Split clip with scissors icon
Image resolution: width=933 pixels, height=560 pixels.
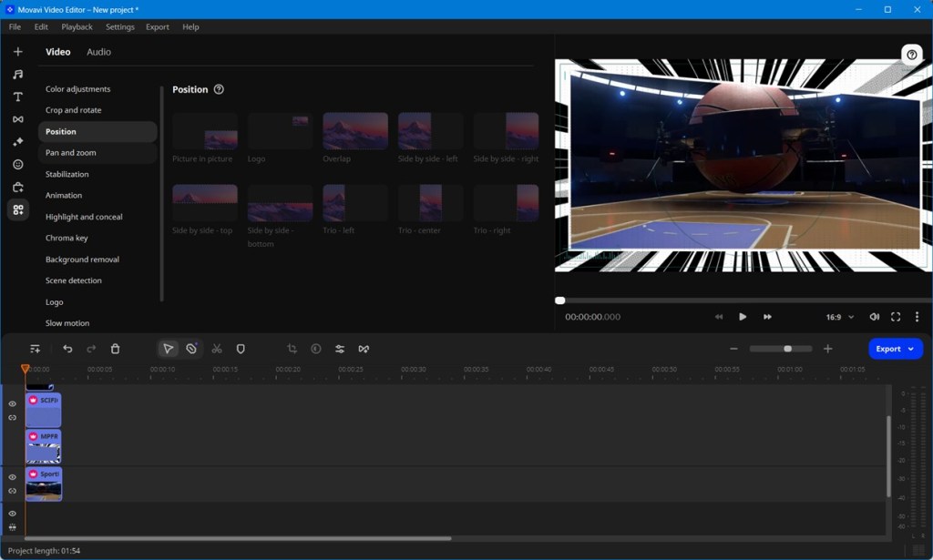point(217,349)
